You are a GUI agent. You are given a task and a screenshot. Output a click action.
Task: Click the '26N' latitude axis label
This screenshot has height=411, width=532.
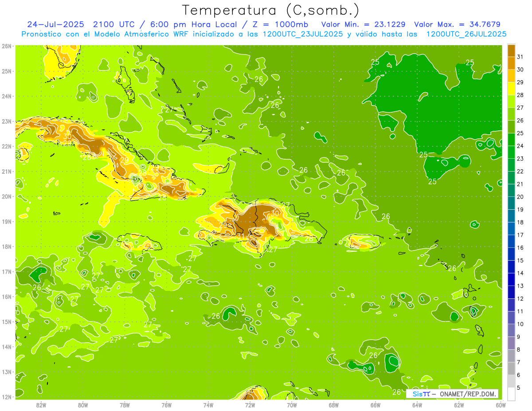(7, 46)
